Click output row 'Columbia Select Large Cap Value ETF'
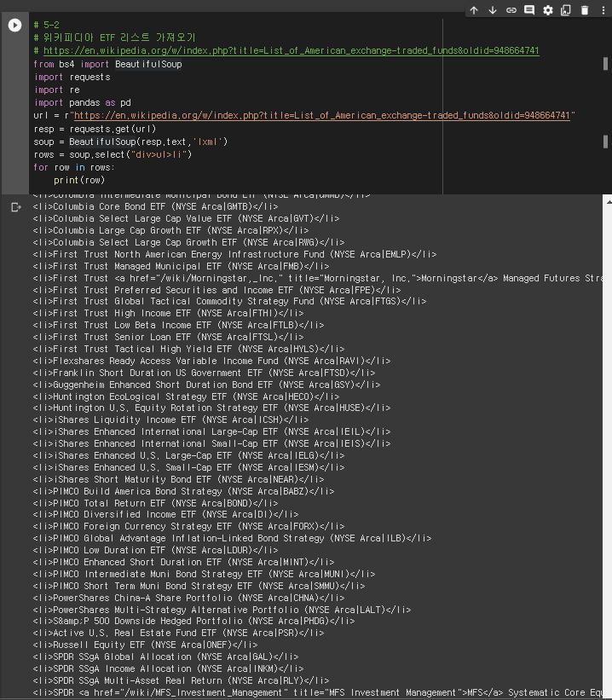 (x=186, y=219)
